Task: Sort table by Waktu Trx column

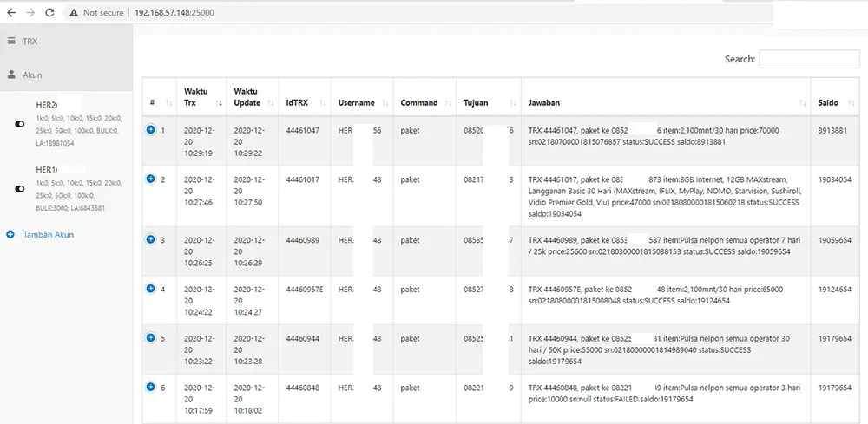Action: pyautogui.click(x=201, y=102)
